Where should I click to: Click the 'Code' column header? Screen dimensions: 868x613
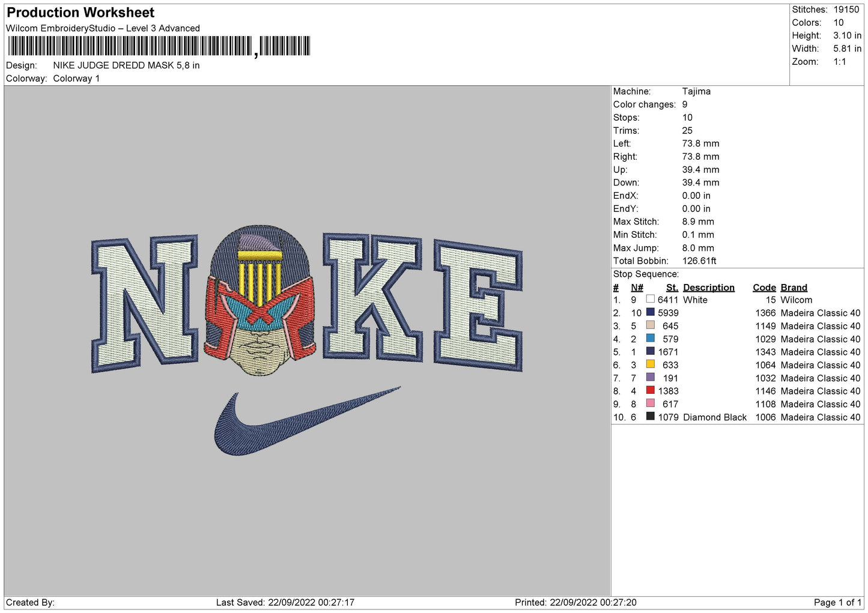click(764, 288)
